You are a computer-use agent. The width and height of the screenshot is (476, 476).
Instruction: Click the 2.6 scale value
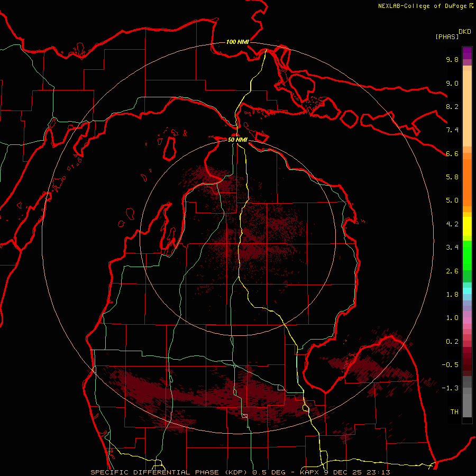coord(452,271)
